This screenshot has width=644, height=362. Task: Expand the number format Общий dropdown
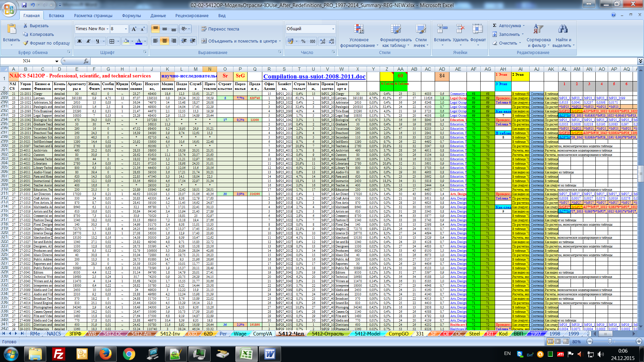[333, 29]
